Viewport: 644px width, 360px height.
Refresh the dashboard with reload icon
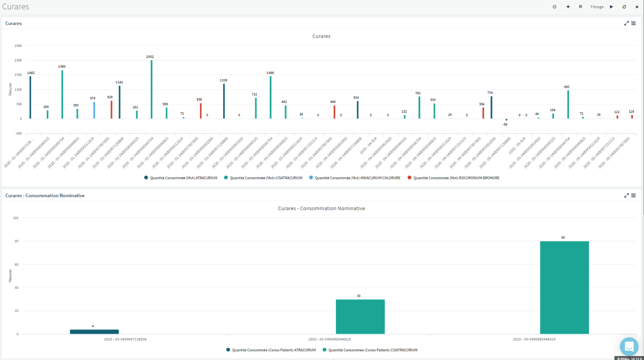click(624, 7)
